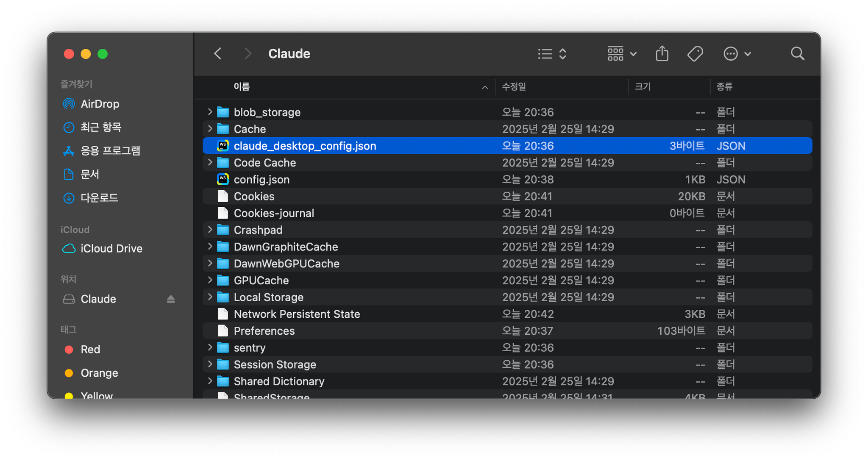
Task: Click the JSON kind of config.json
Action: 731,180
